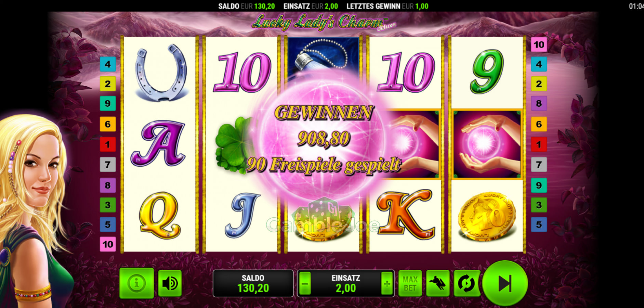Click the blue J symbol on second reel
The width and height of the screenshot is (644, 308).
pos(242,215)
